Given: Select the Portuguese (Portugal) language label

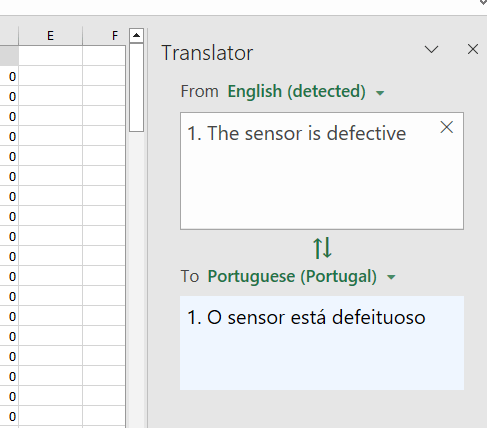Looking at the screenshot, I should pos(292,276).
